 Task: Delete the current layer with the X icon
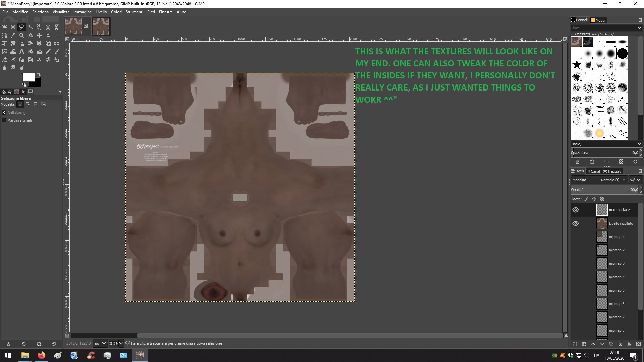[638, 344]
